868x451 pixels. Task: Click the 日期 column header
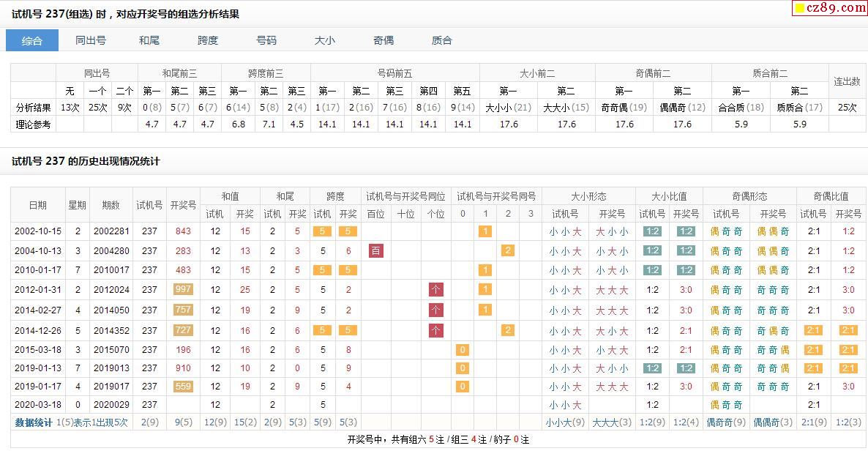[x=37, y=205]
